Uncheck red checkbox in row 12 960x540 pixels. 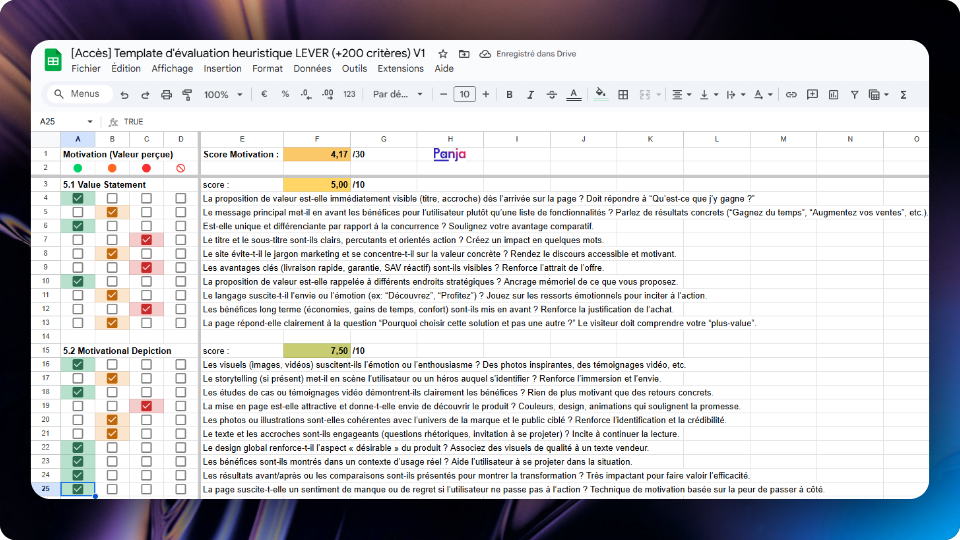146,309
